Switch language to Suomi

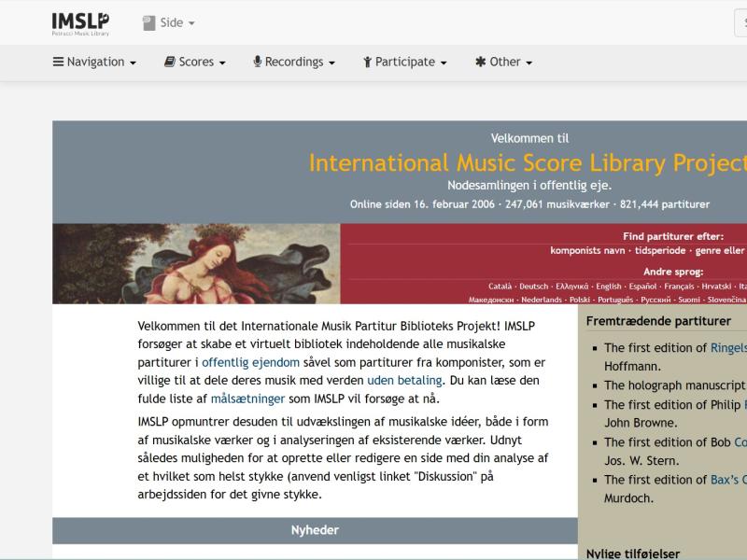(x=689, y=300)
